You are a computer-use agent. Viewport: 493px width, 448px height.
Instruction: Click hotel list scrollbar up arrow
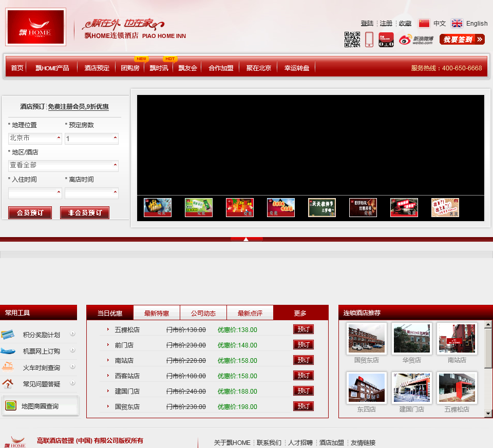(x=488, y=324)
